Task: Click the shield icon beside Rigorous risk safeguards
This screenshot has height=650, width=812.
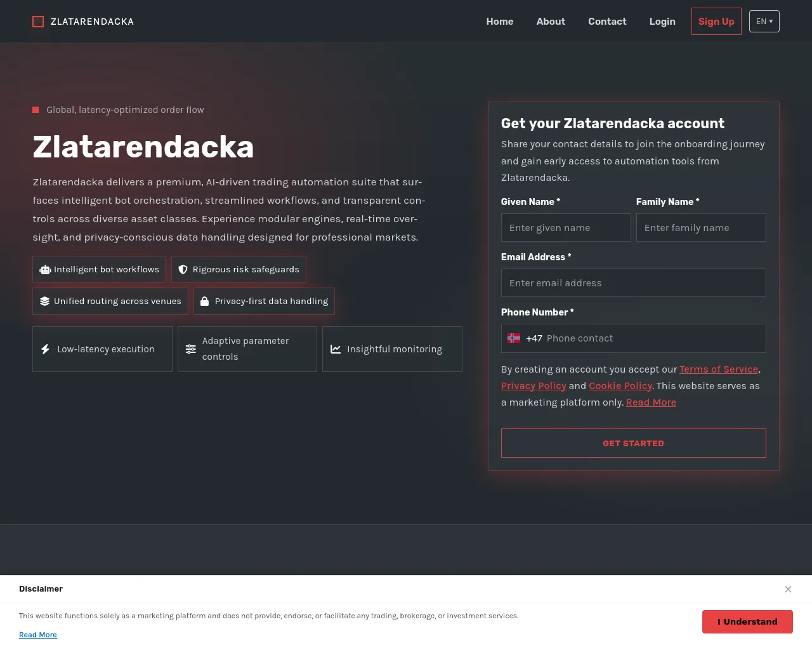Action: 183,270
